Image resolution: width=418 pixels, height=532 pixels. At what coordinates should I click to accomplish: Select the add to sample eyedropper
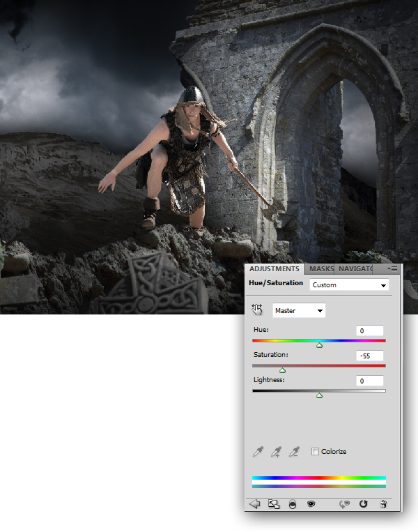pos(276,452)
